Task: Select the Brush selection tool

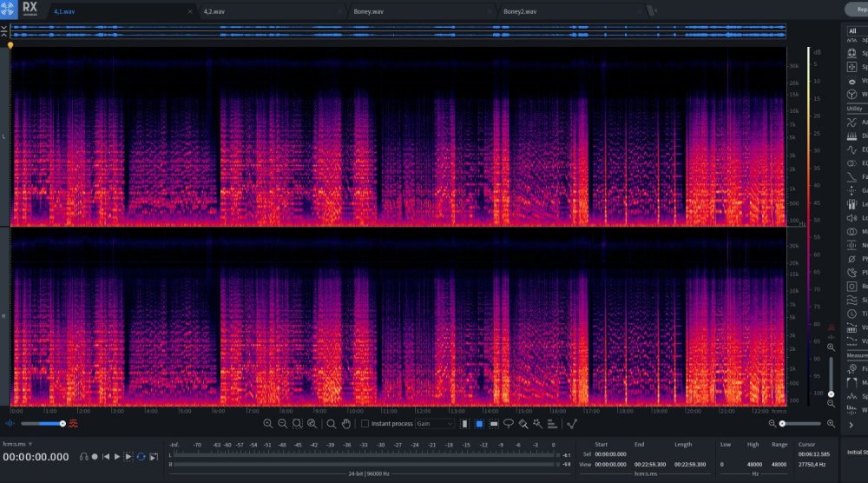Action: click(x=523, y=424)
